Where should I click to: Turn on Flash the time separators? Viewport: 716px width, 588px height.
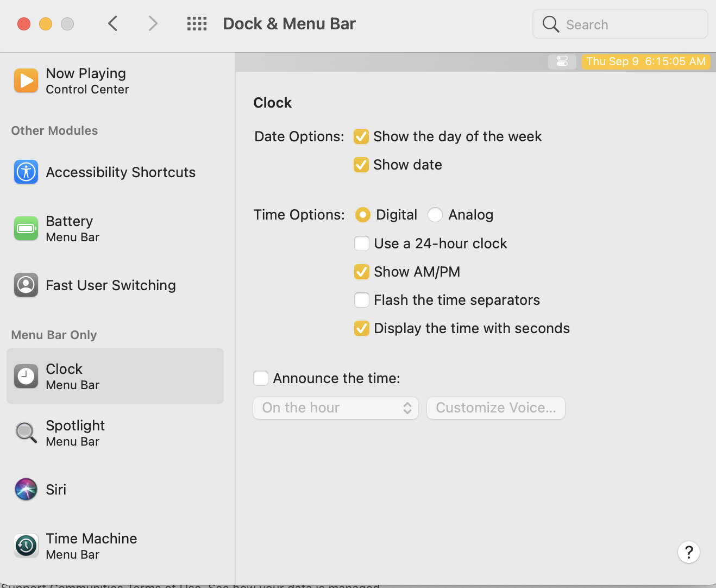click(x=362, y=300)
